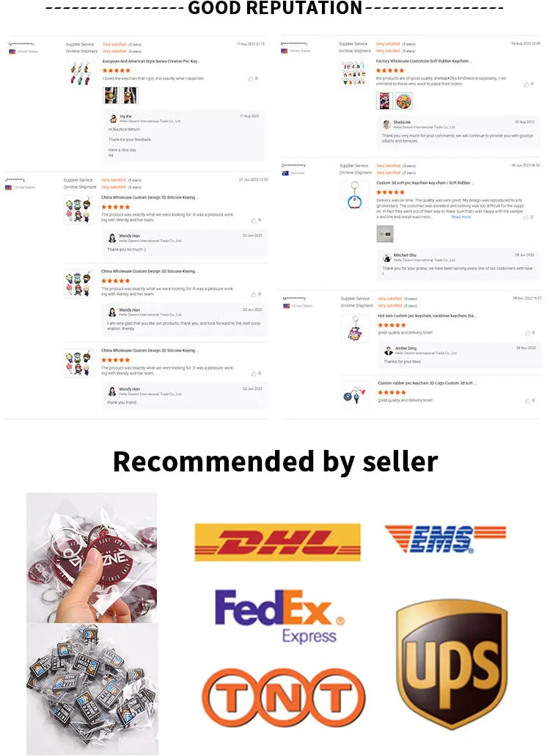
Task: Open the Read more link in Australia review
Action: click(x=461, y=217)
